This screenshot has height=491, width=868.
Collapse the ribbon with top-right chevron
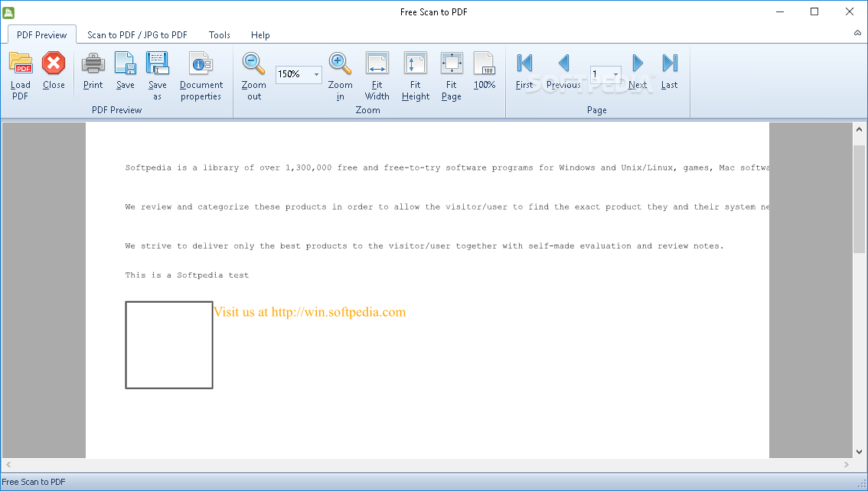pos(857,33)
